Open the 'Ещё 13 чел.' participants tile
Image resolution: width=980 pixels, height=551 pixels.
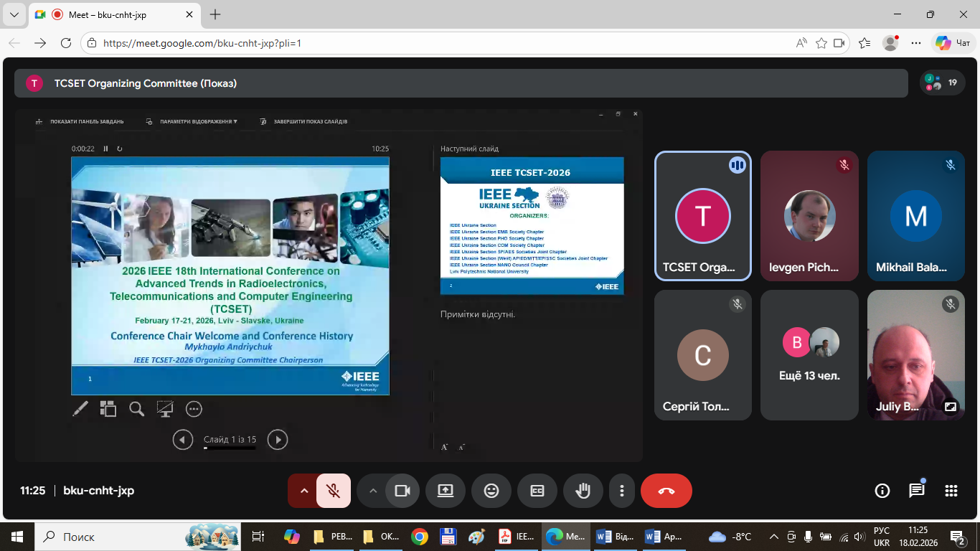click(809, 355)
